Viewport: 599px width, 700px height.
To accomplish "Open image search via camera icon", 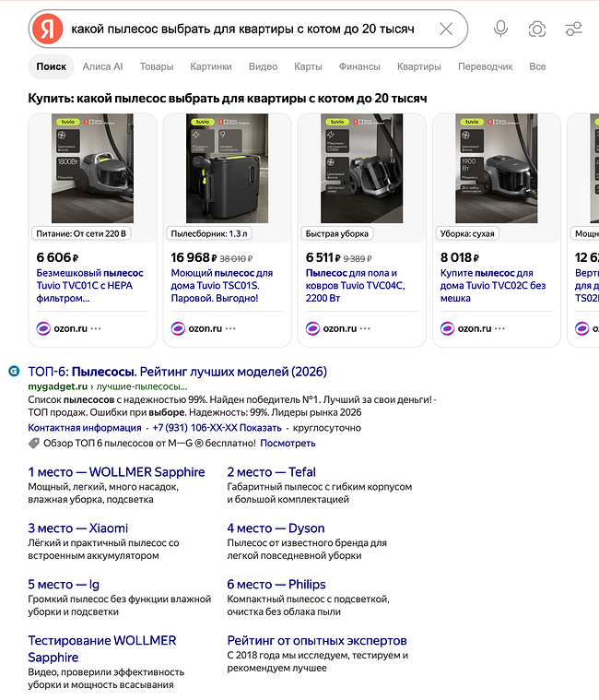I will tap(537, 29).
